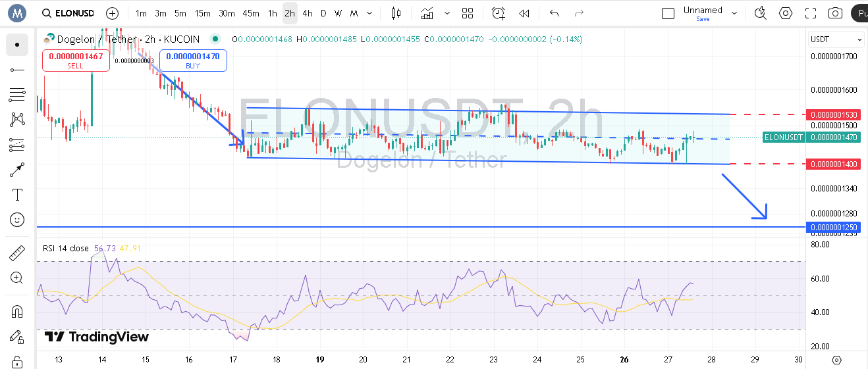Open the layout setup square icon
Image resolution: width=868 pixels, height=369 pixels.
click(x=668, y=13)
